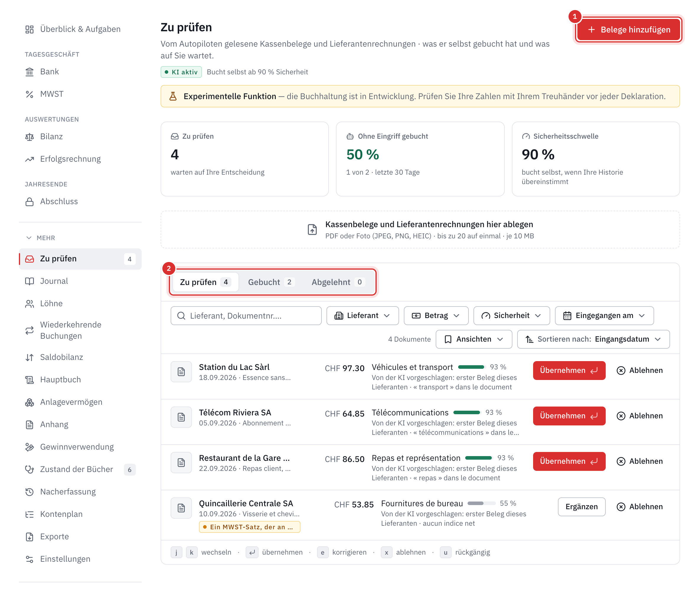Click the Kontenplan tree icon
The image size is (699, 616).
coord(30,515)
